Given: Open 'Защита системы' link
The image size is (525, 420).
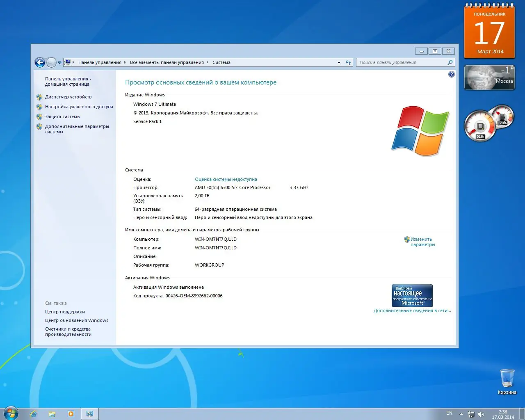Looking at the screenshot, I should [62, 116].
